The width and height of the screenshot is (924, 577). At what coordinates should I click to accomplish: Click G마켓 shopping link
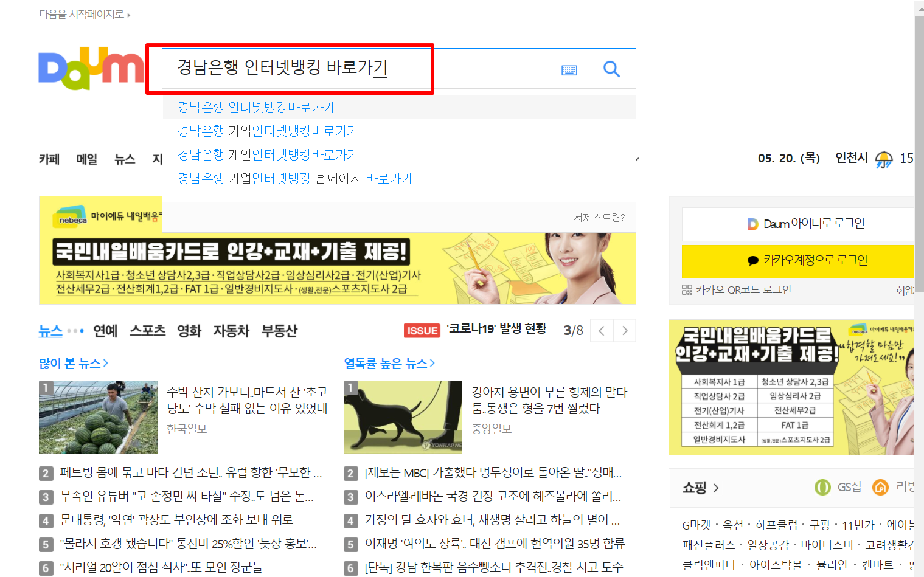696,525
